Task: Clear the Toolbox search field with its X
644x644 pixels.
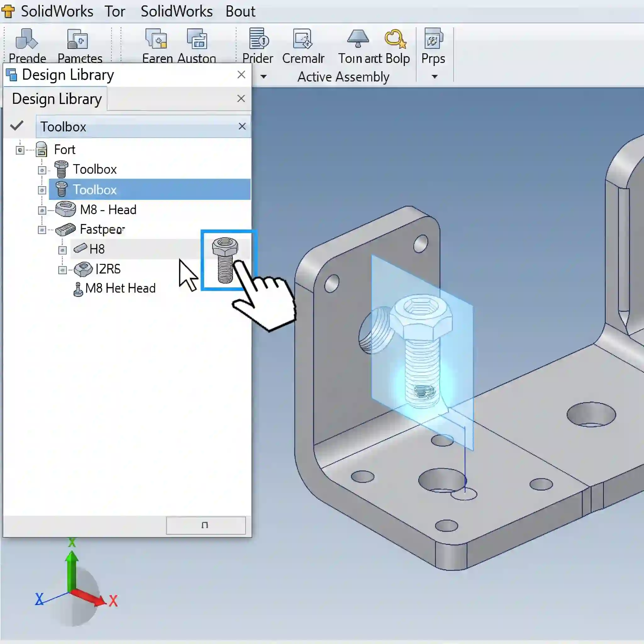Action: (x=242, y=126)
